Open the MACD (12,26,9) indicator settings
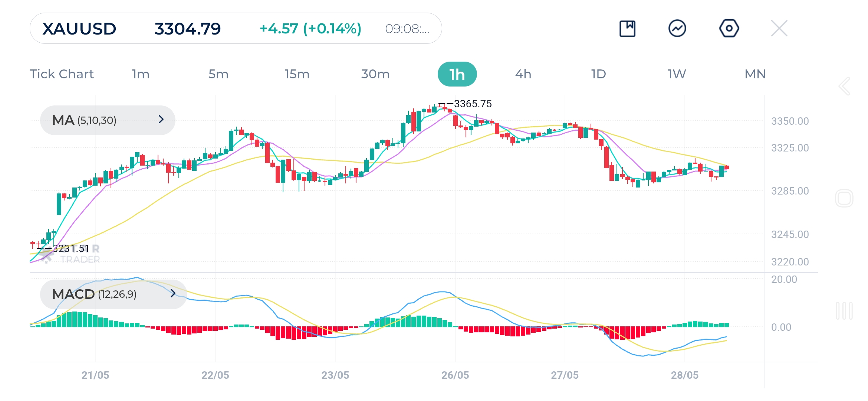 95,294
